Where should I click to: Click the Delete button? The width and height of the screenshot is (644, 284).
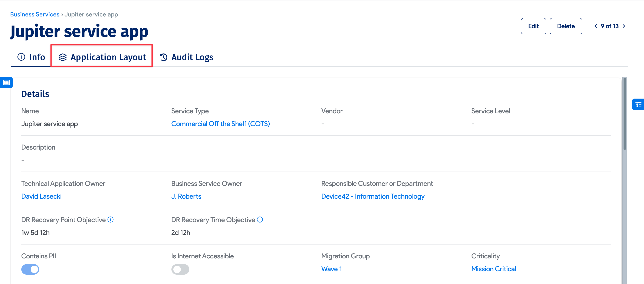pyautogui.click(x=566, y=26)
